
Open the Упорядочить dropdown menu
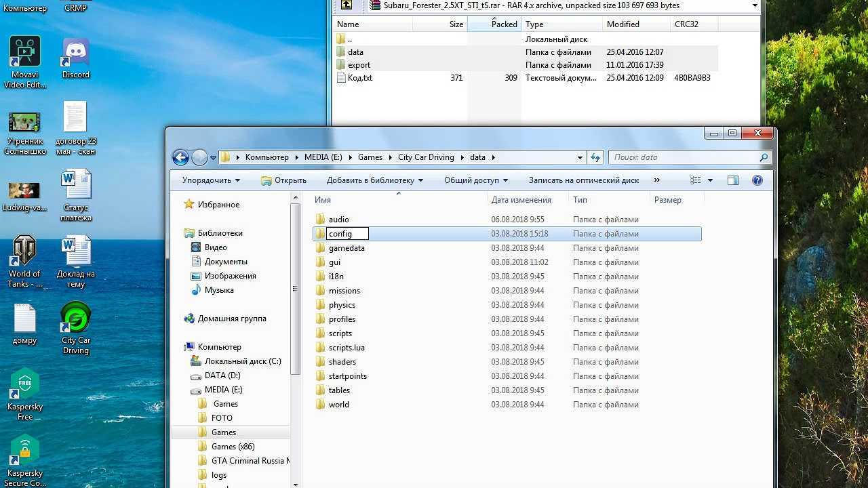[211, 180]
